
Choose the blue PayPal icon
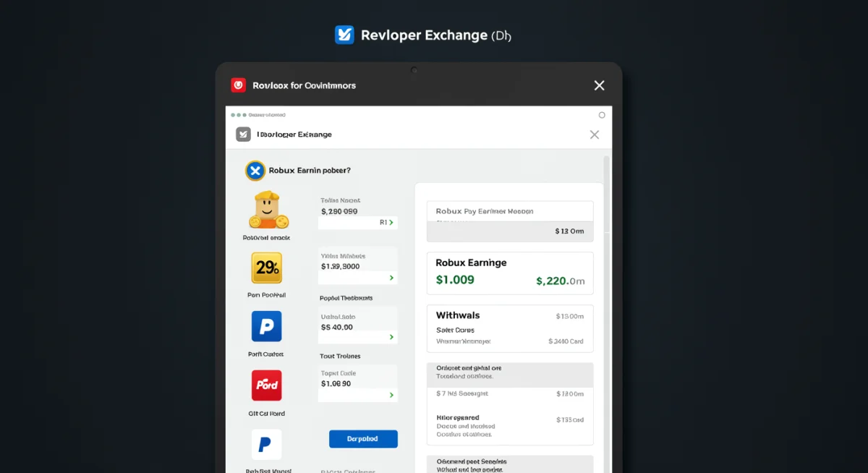tap(266, 327)
